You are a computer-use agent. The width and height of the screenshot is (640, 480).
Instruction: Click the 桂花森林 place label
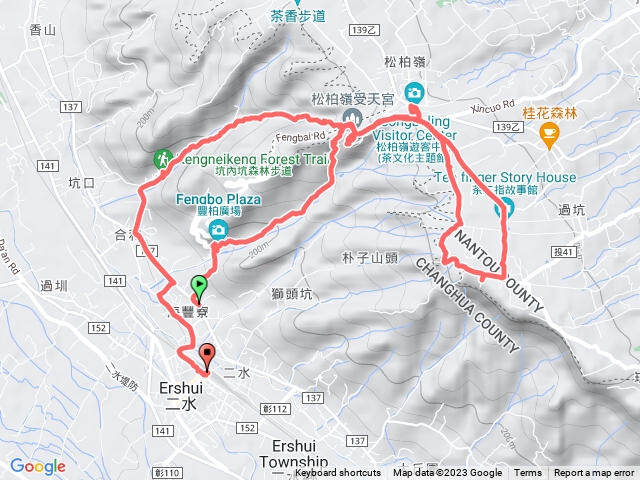tap(549, 113)
